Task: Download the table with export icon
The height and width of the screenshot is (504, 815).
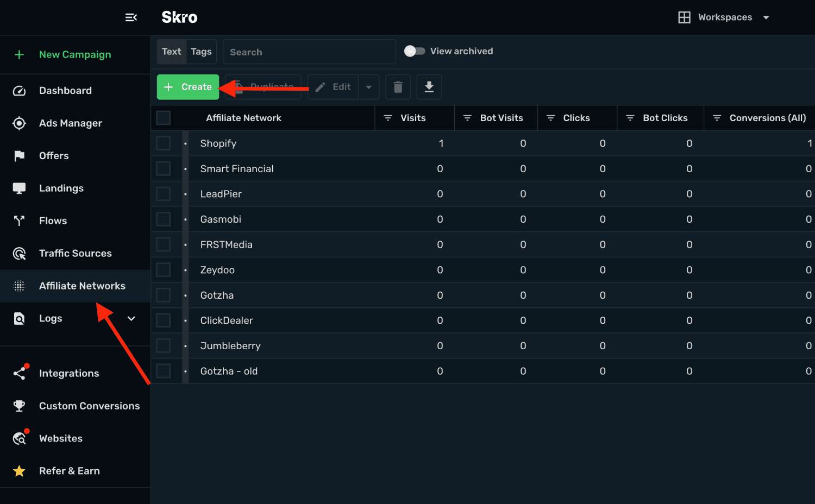Action: click(429, 87)
